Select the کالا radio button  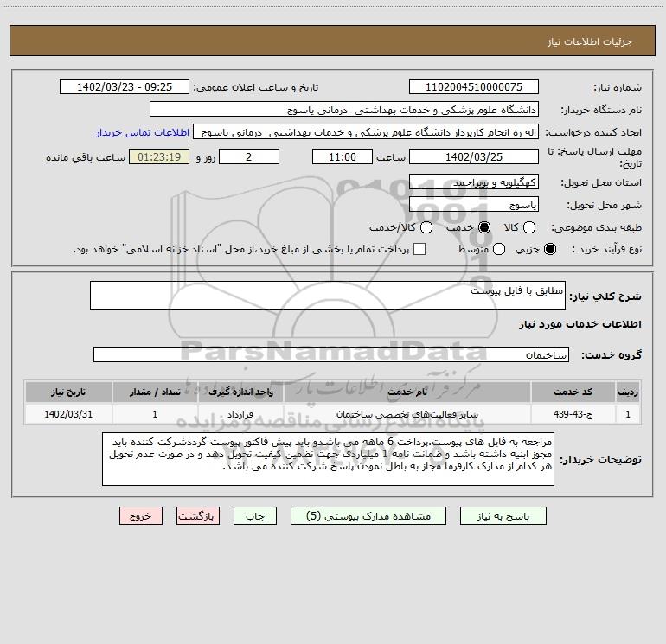click(x=528, y=227)
